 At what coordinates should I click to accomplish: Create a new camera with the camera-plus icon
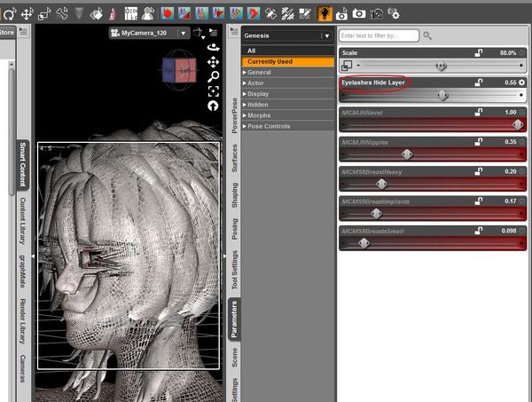(x=341, y=14)
